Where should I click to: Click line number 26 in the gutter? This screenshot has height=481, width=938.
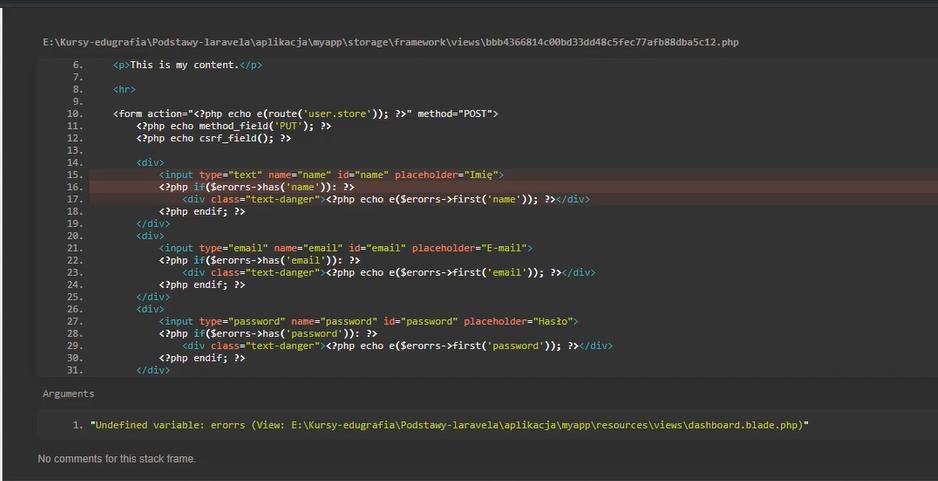pyautogui.click(x=75, y=309)
